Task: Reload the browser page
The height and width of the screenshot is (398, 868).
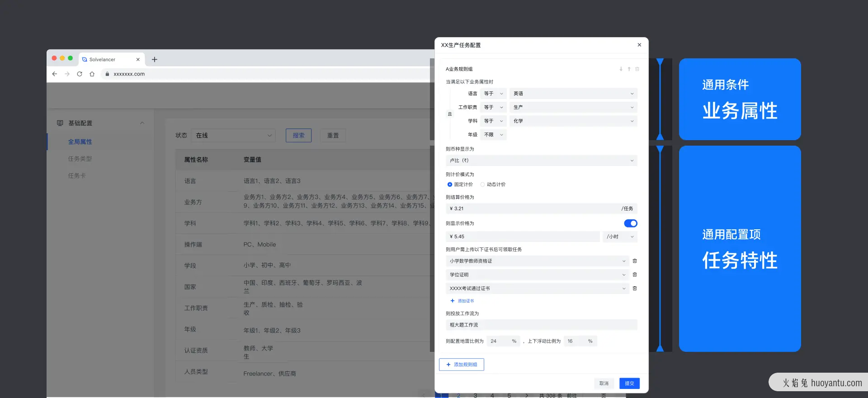Action: click(80, 74)
